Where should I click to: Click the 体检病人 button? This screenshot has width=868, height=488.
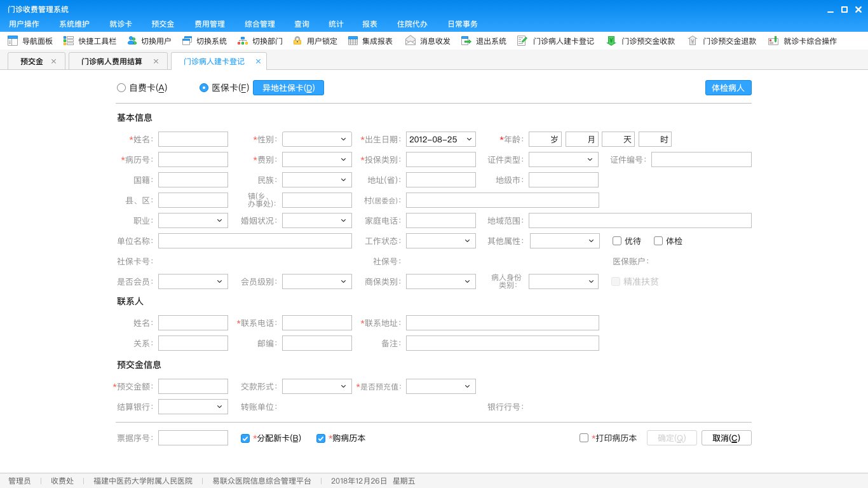(728, 88)
